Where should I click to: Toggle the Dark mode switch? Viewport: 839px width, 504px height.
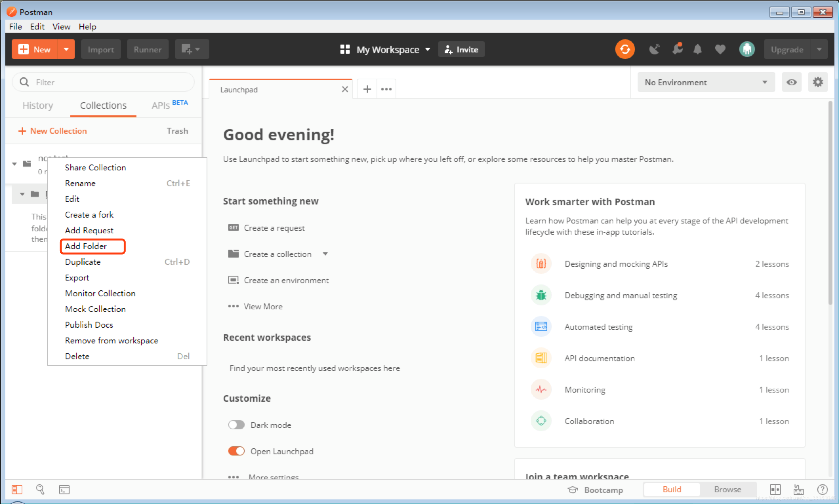237,424
